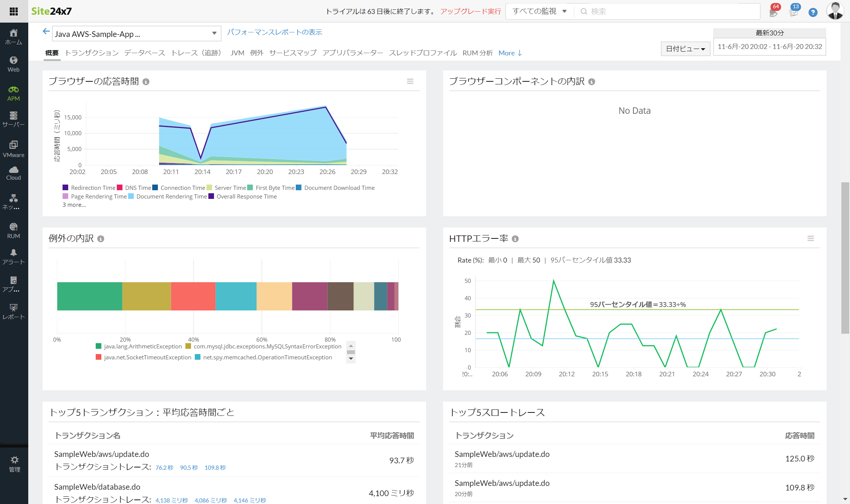
Task: Expand the すべての監視 search filter dropdown
Action: (x=540, y=11)
